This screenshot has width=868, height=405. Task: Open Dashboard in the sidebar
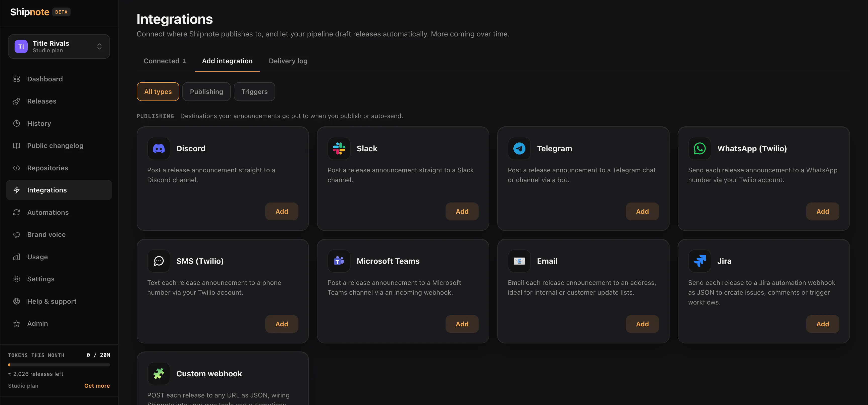pyautogui.click(x=59, y=79)
